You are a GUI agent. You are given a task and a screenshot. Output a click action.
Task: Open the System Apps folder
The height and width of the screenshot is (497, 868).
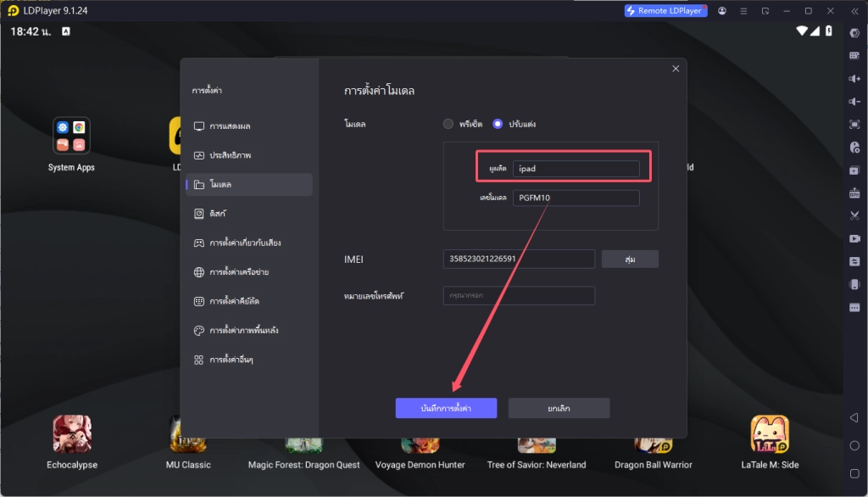pyautogui.click(x=71, y=136)
